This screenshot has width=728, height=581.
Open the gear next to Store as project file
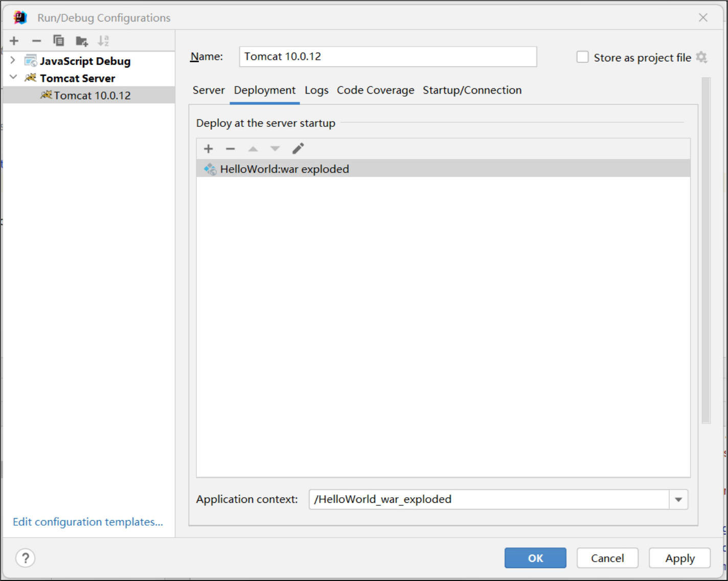(701, 57)
